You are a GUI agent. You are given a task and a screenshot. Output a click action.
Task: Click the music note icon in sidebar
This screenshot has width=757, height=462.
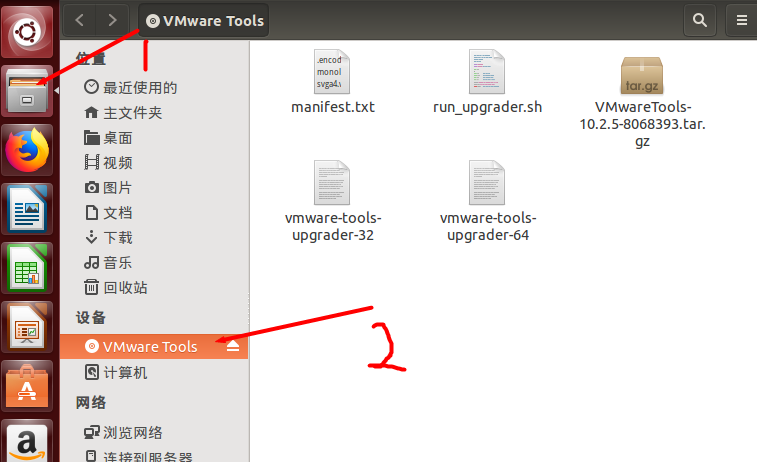tap(91, 262)
